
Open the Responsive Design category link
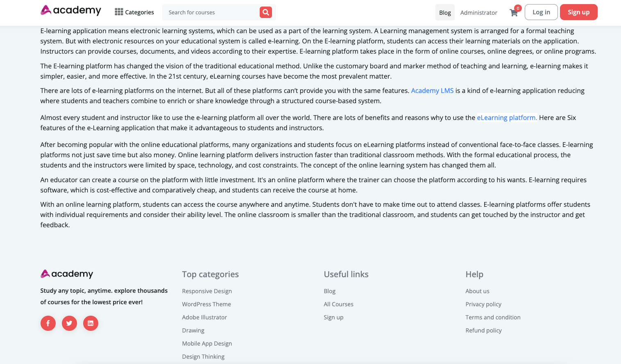(x=207, y=291)
